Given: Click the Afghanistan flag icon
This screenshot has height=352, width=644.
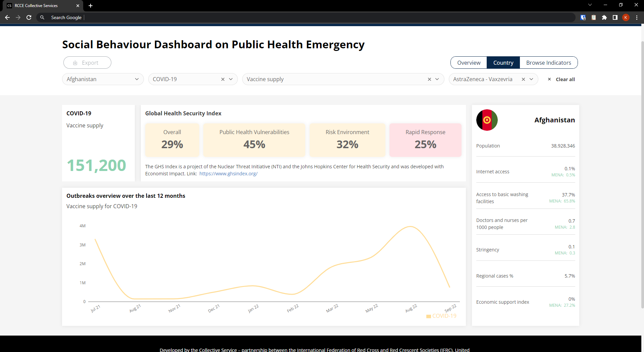Looking at the screenshot, I should click(487, 120).
